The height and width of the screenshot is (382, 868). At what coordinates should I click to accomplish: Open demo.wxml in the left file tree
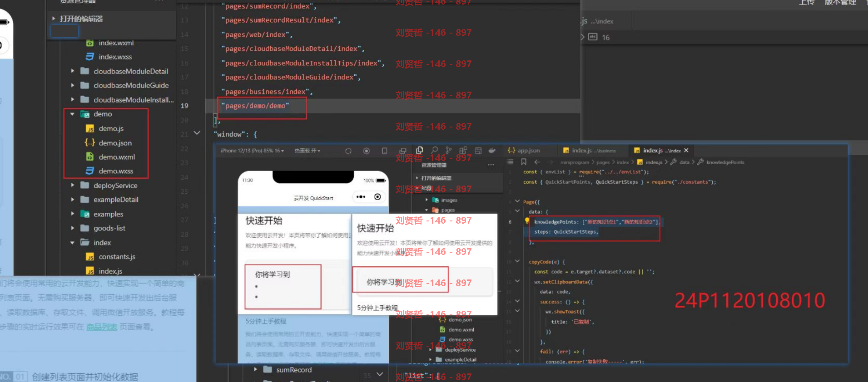117,157
